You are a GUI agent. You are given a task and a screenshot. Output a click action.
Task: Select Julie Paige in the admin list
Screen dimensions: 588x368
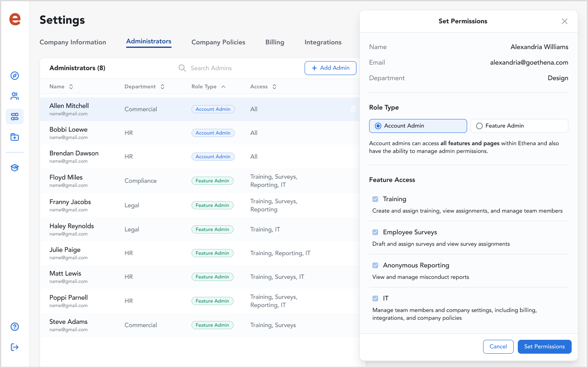[x=65, y=250]
